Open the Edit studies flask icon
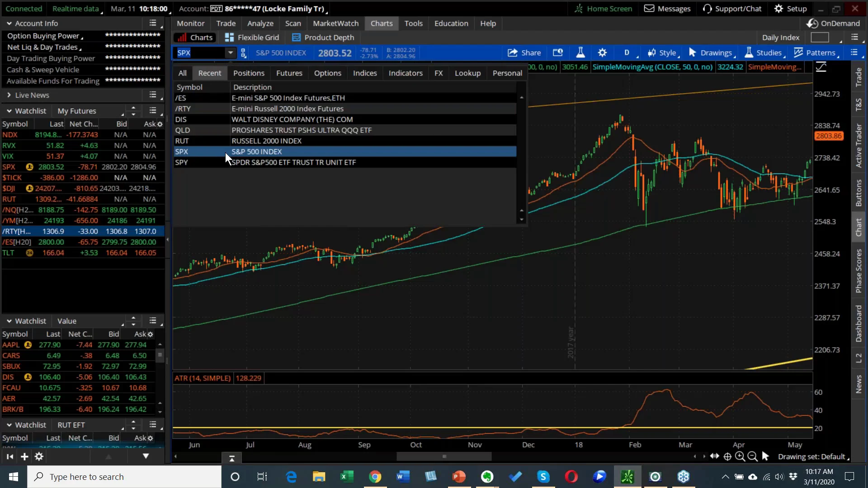 click(x=580, y=53)
